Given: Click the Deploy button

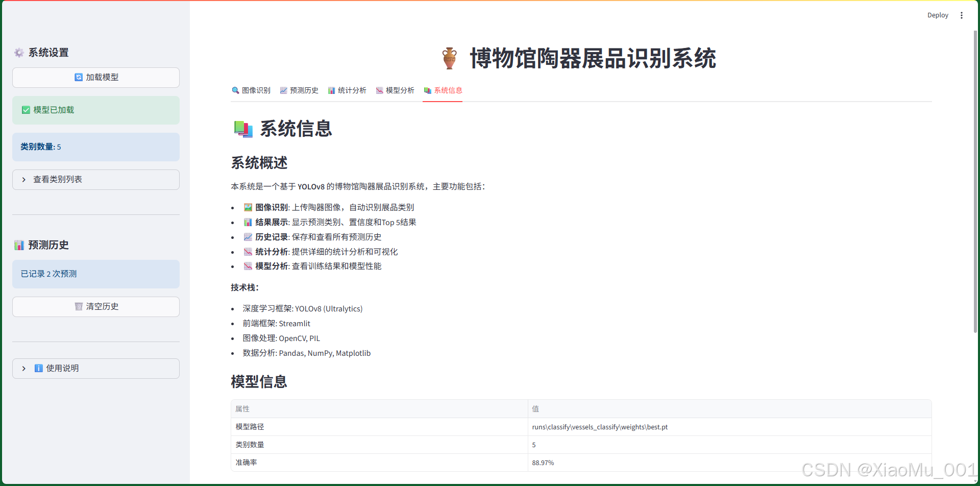Looking at the screenshot, I should coord(938,15).
